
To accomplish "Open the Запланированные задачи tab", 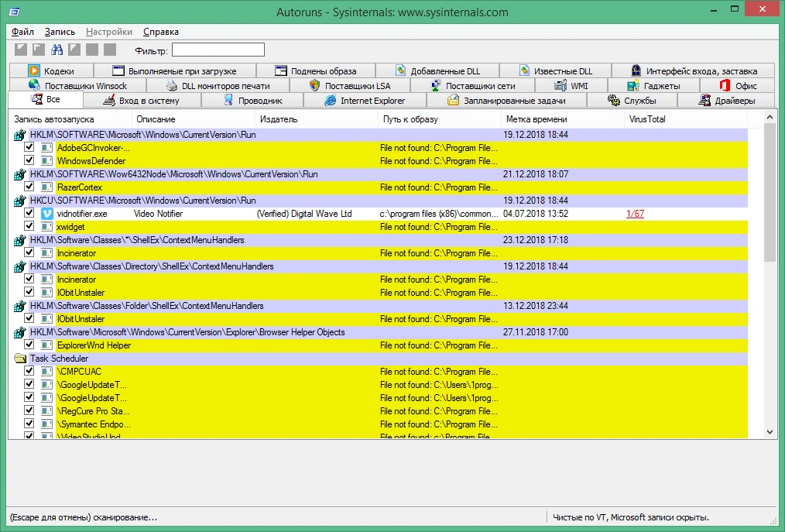I will tap(506, 100).
